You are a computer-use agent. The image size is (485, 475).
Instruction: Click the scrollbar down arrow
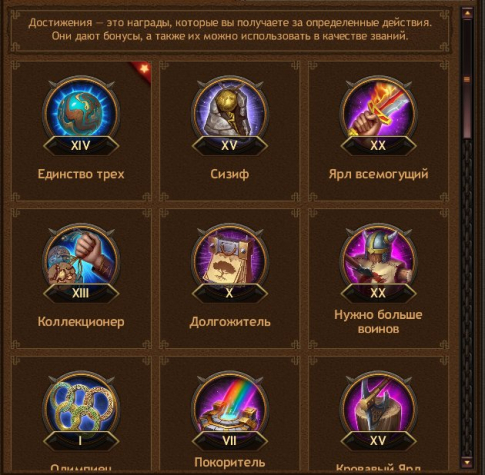(467, 463)
